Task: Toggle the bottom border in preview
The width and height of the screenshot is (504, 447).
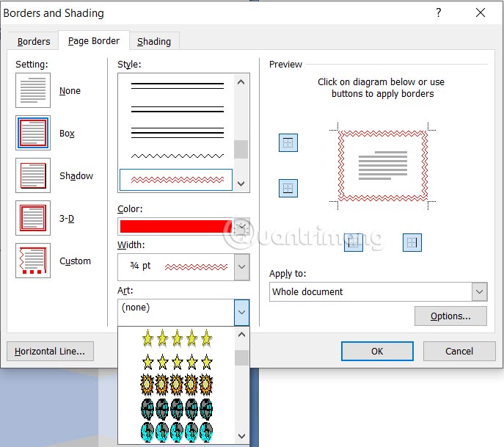Action: (288, 189)
